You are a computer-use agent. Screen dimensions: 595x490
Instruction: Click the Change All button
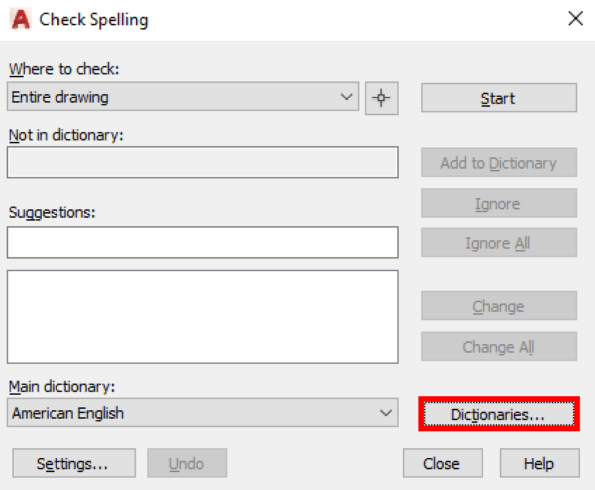(499, 347)
